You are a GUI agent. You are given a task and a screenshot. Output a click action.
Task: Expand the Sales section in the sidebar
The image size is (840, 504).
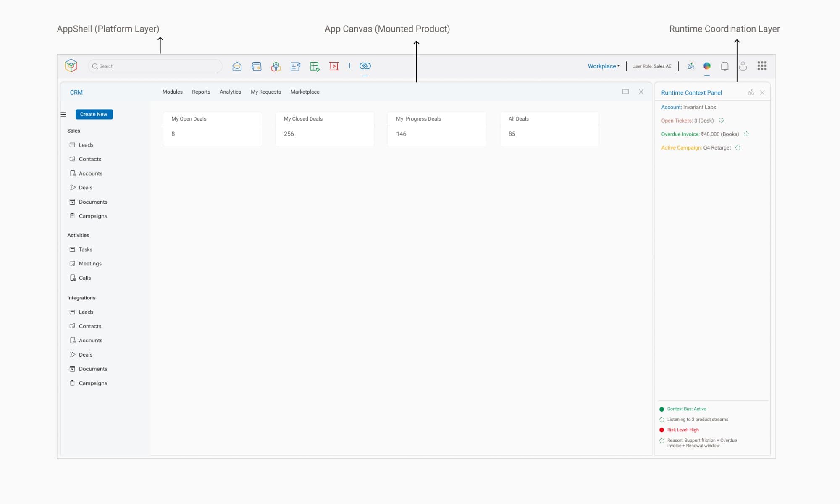click(x=73, y=131)
